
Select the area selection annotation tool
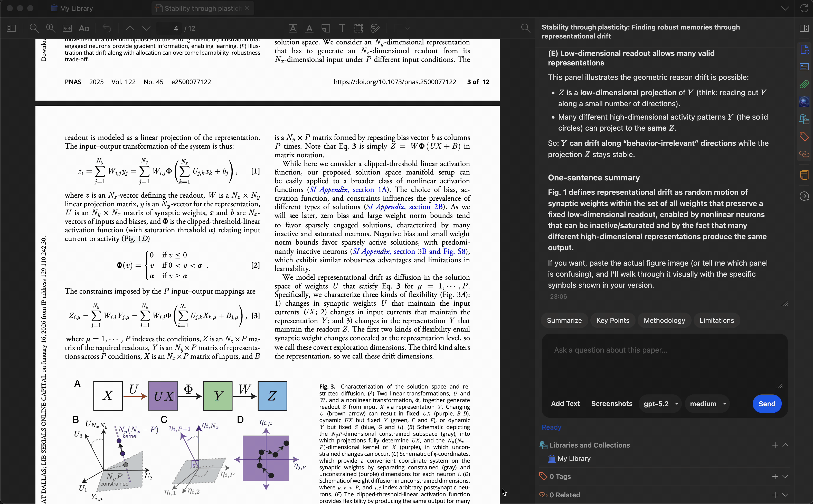point(358,28)
